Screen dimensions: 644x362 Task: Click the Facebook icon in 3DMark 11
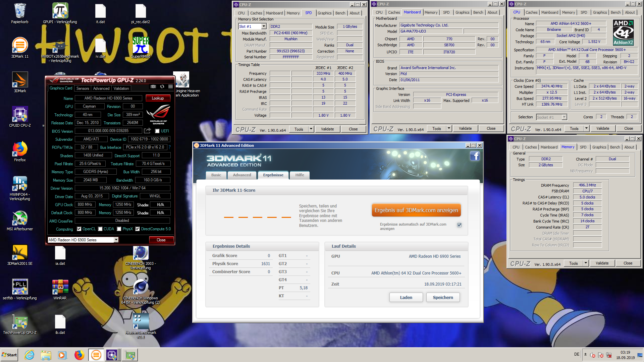(475, 156)
